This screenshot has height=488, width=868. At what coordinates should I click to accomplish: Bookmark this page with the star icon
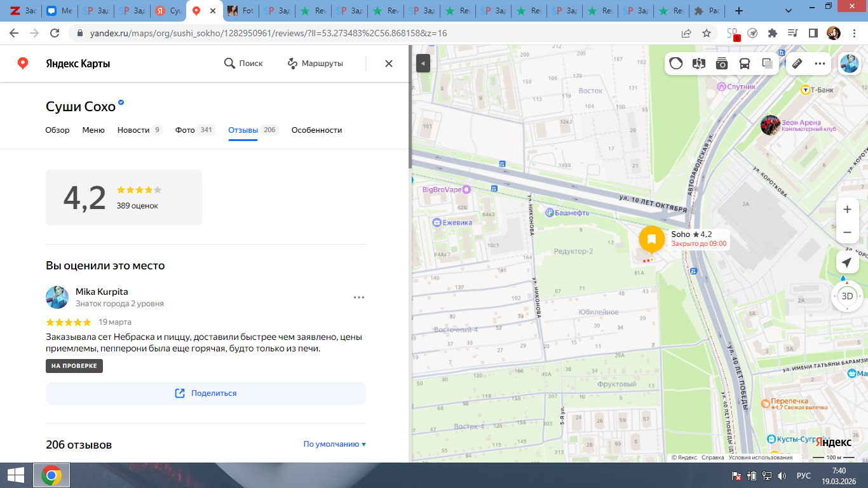(x=707, y=33)
